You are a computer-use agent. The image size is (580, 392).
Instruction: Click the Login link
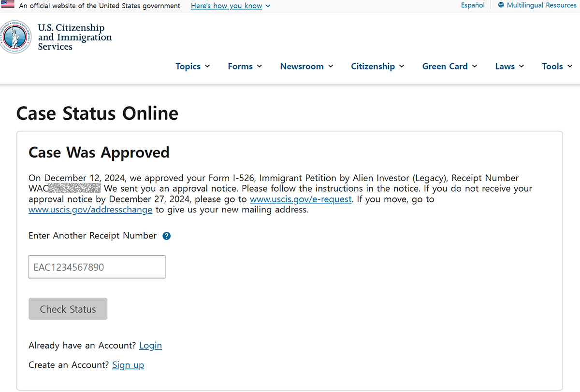tap(150, 346)
